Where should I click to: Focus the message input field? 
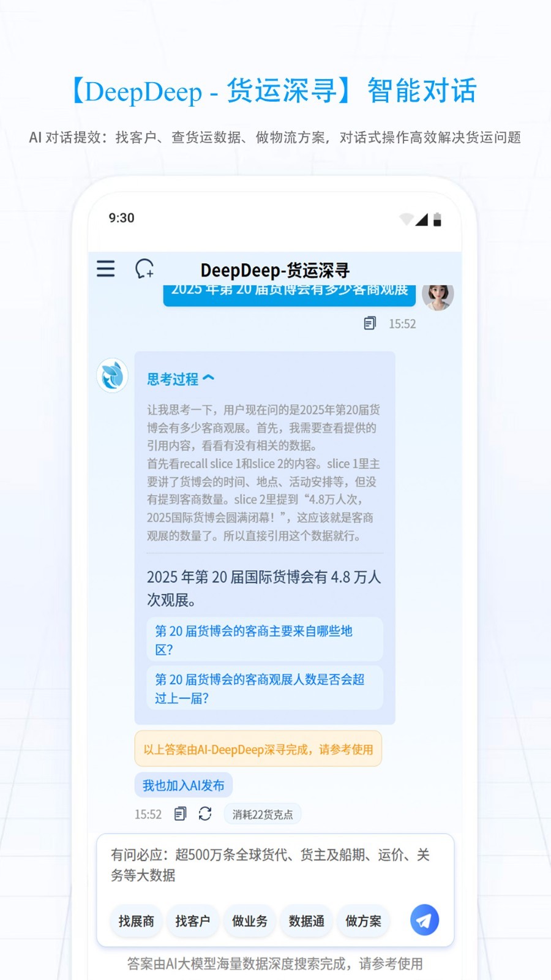click(x=274, y=865)
